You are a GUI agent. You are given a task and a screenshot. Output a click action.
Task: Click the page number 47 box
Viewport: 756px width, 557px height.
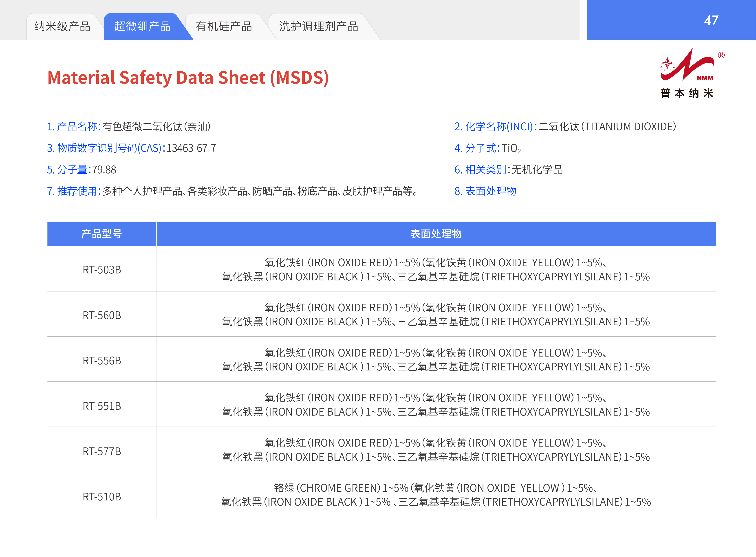(711, 20)
